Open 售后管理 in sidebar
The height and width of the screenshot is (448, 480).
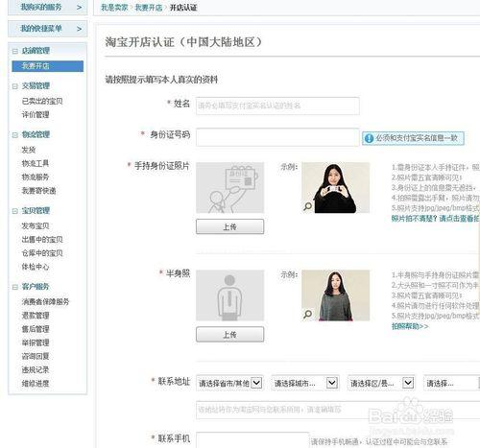(36, 329)
